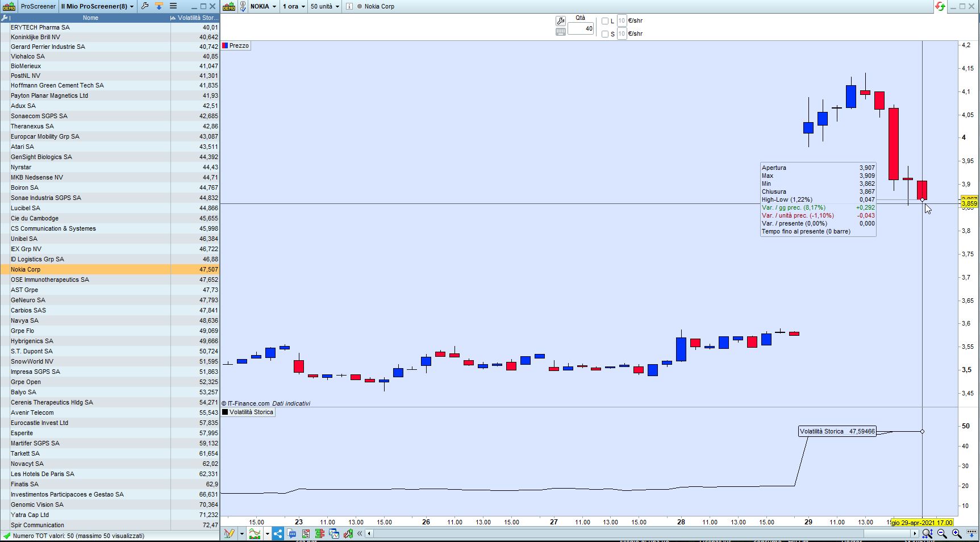Click the DEMO icon in the ProScreener window
The height and width of the screenshot is (542, 980).
click(9, 6)
